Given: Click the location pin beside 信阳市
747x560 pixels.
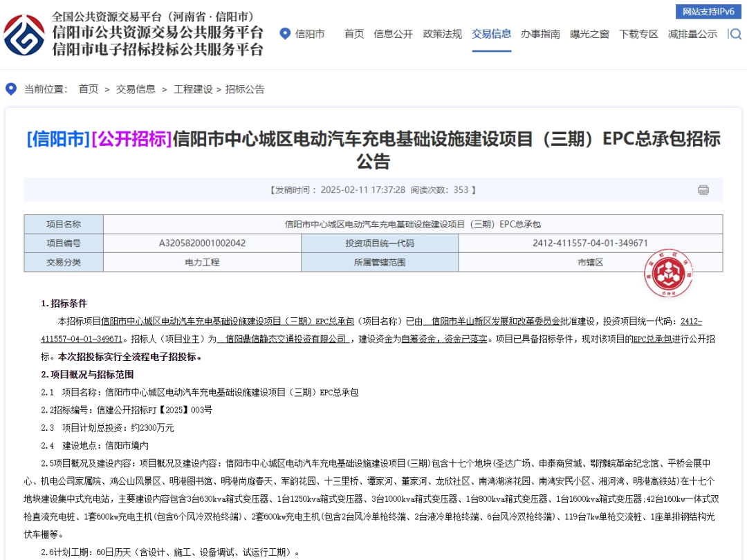Looking at the screenshot, I should (285, 34).
